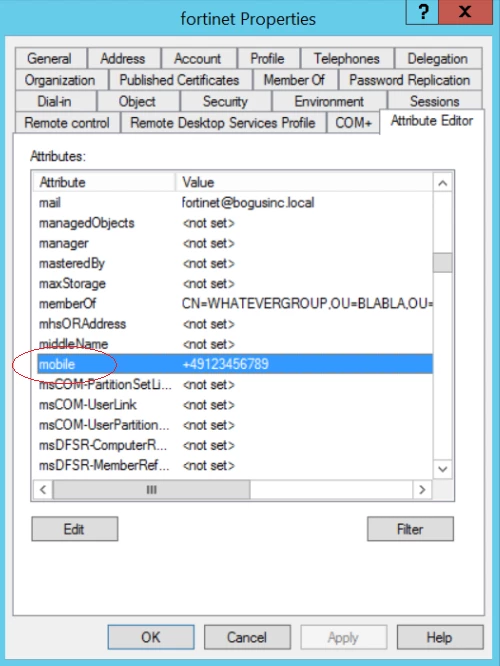This screenshot has height=666, width=500.
Task: Click the +49123456789 mobile value
Action: [226, 364]
